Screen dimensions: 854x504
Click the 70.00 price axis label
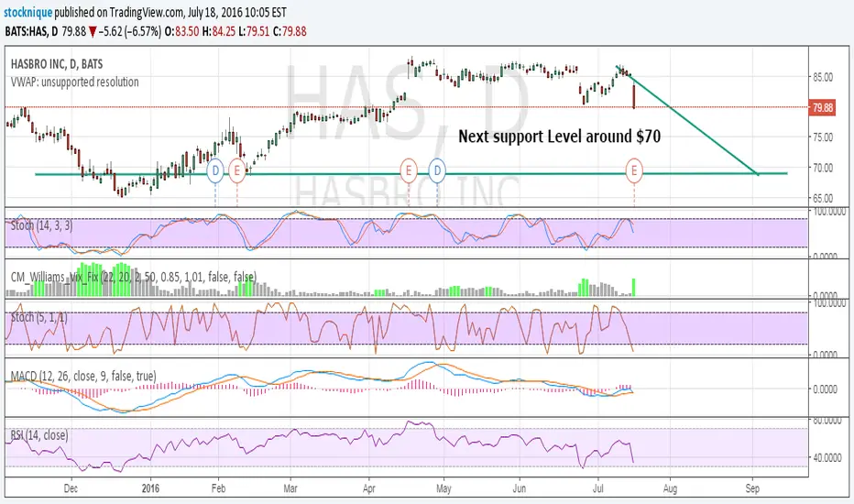point(823,168)
